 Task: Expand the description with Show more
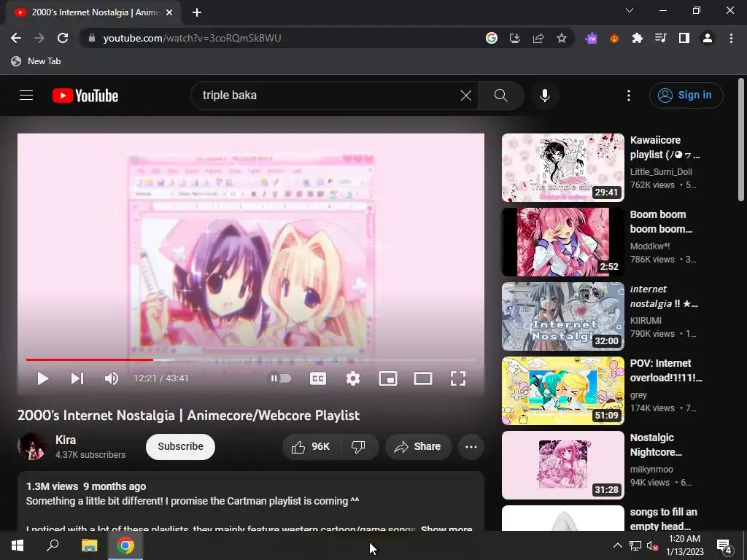pos(446,528)
